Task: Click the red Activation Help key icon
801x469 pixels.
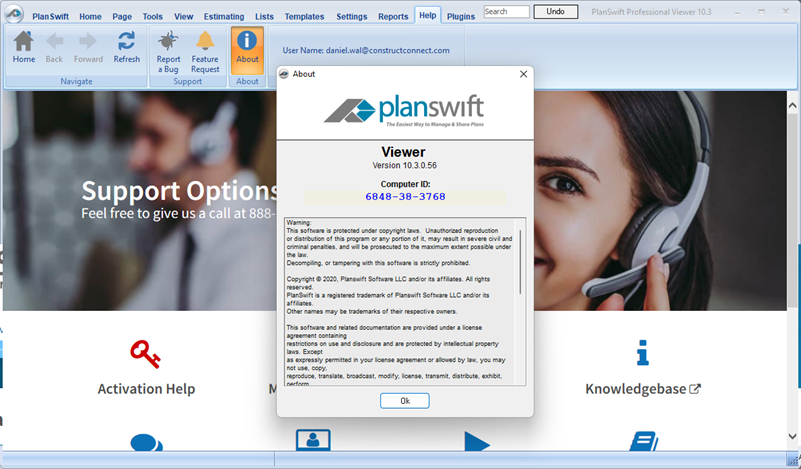Action: [x=145, y=354]
